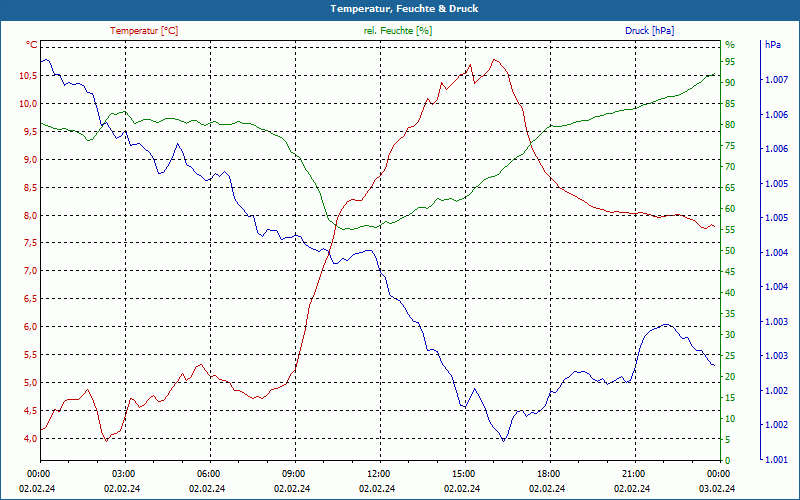Click the 40 tick on humidity axis
This screenshot has height=500, width=800.
point(730,293)
